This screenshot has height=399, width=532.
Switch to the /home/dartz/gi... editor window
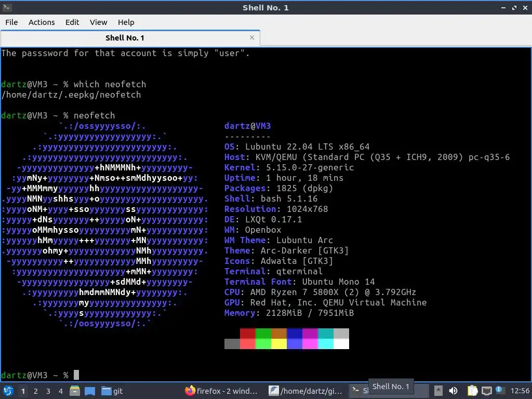click(305, 391)
